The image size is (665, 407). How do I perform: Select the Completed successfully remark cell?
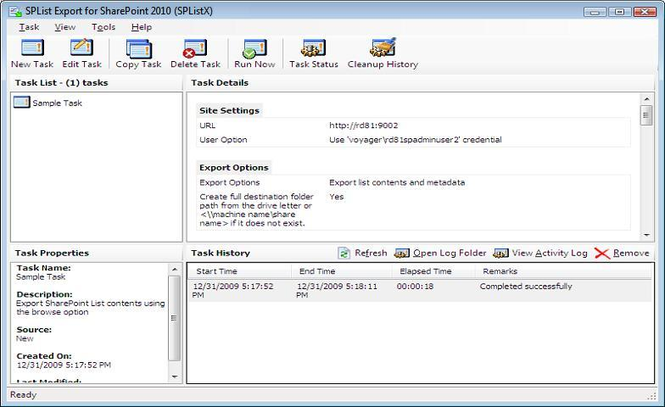526,286
